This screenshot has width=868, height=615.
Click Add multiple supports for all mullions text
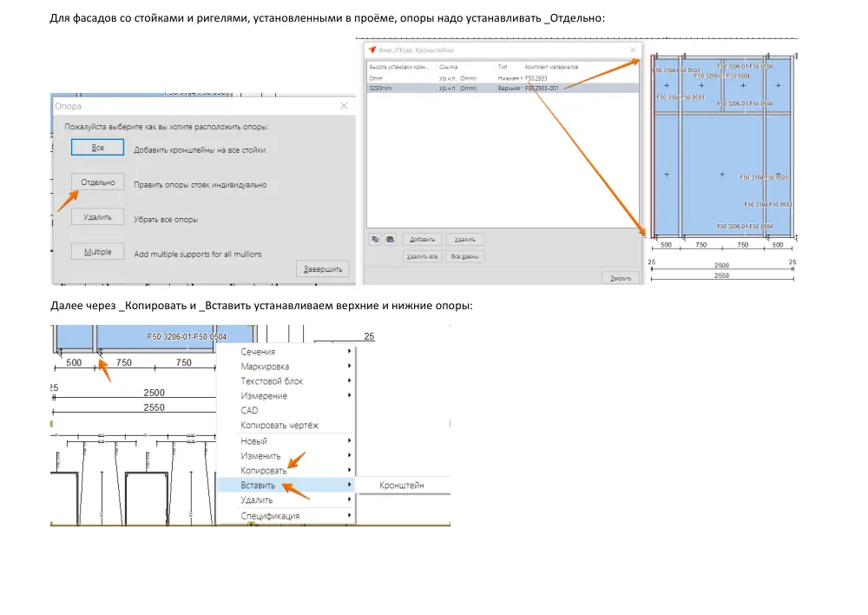(198, 255)
